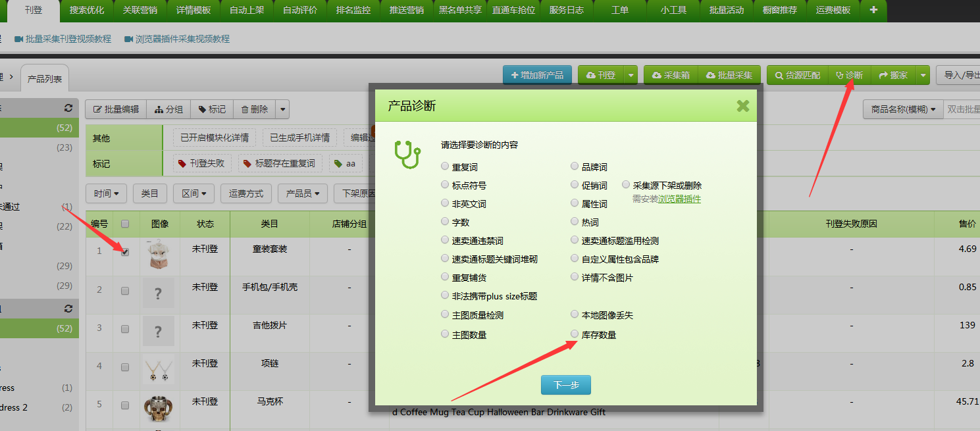Open the 时间 filter dropdown

pos(106,193)
